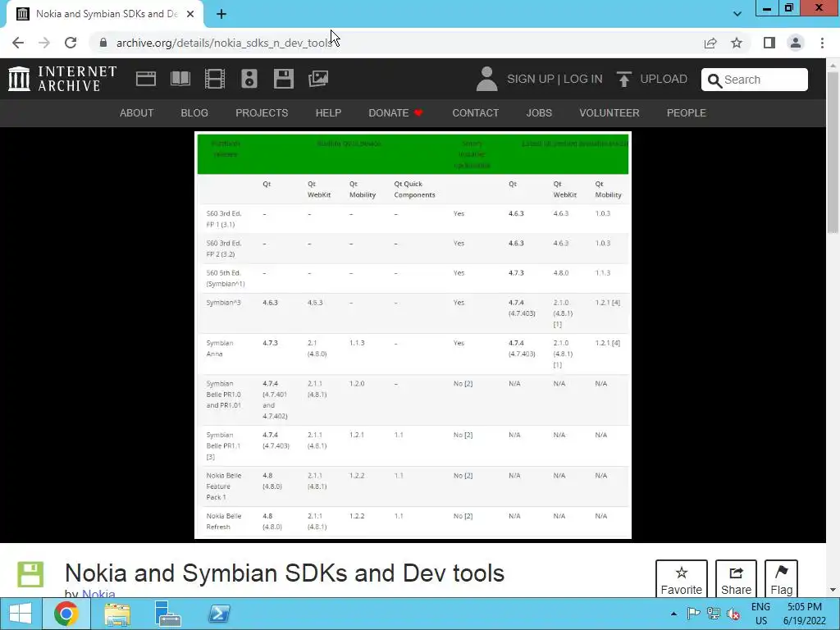
Task: Open the Audio speaker icon
Action: [249, 79]
